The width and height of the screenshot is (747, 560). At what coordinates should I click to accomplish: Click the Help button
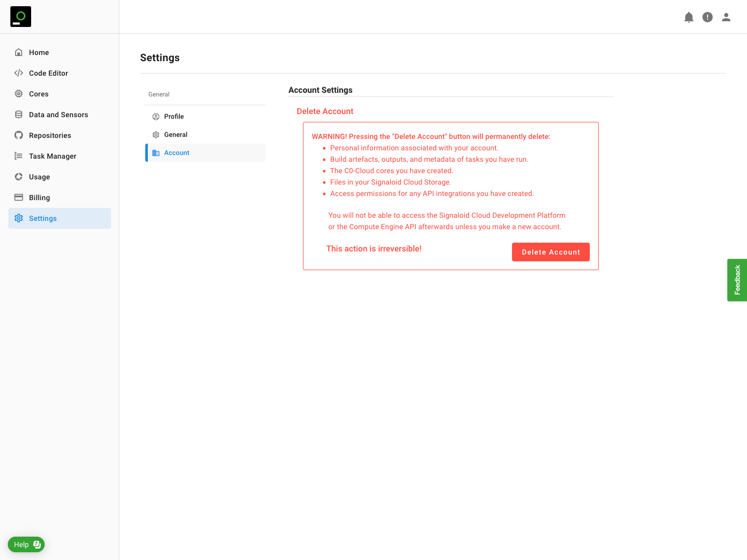click(x=26, y=544)
